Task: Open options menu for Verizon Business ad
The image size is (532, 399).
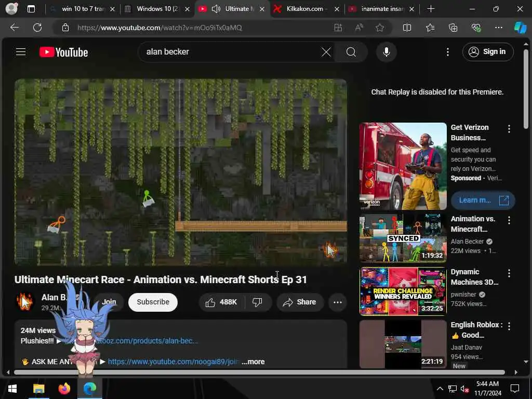Action: pos(509,129)
